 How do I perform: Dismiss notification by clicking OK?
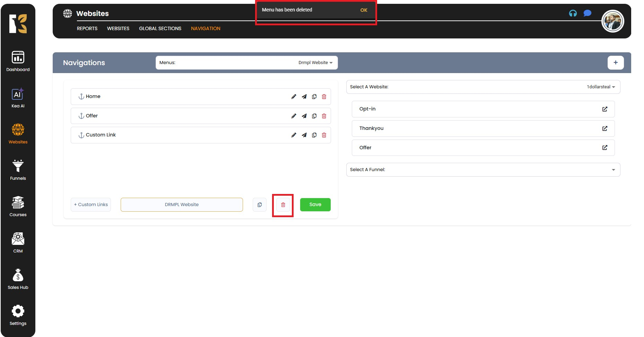click(364, 10)
